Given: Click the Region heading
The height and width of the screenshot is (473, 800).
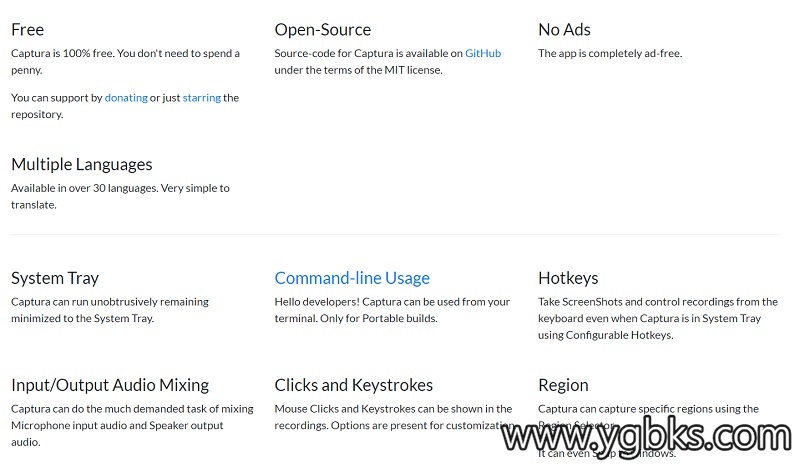Looking at the screenshot, I should 563,385.
